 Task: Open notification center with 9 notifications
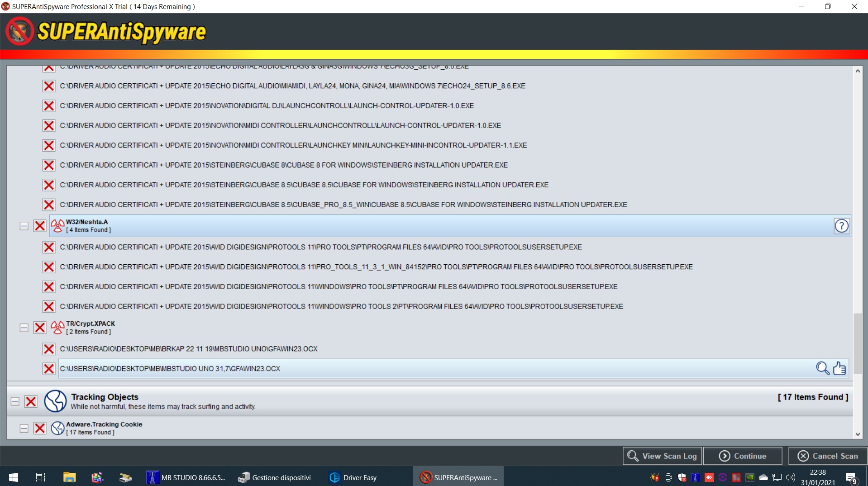(x=851, y=477)
